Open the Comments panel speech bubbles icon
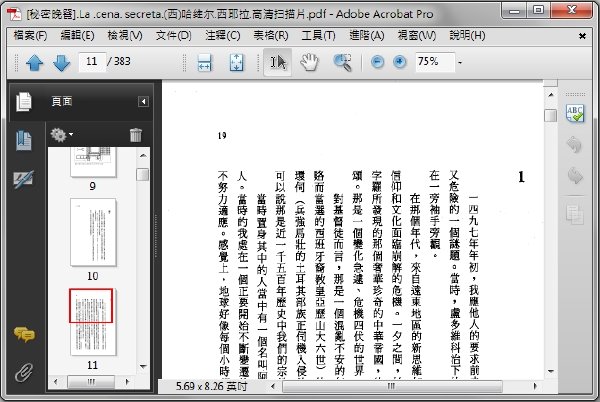The image size is (600, 402). tap(24, 335)
